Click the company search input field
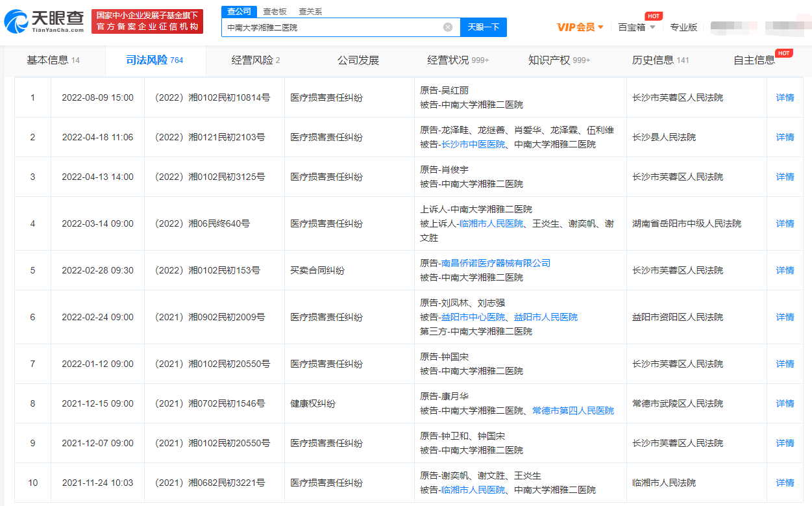 pos(332,27)
